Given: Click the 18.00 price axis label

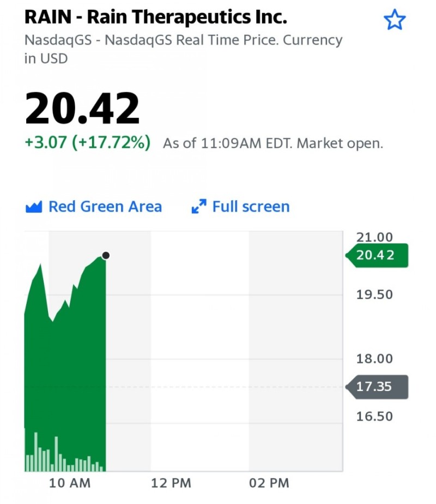Looking at the screenshot, I should click(374, 359).
